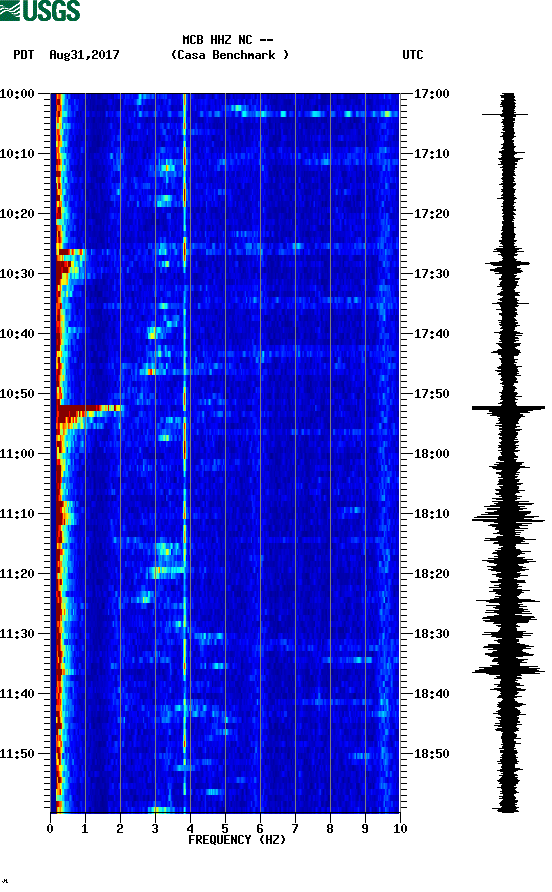Click the 17:00 UTC time label
Viewport: 552px width, 892px height.
(x=431, y=94)
